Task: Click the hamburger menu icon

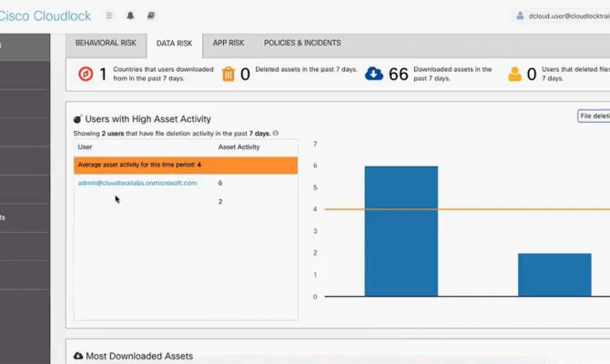Action: point(109,15)
